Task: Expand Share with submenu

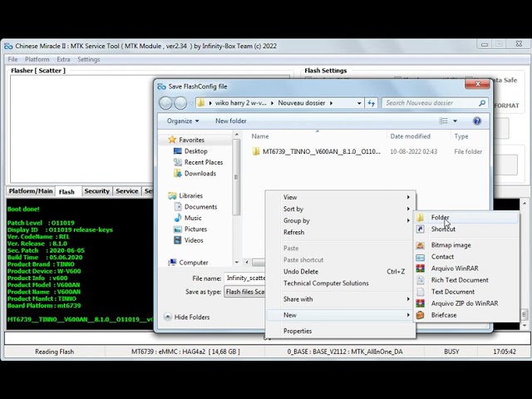Action: 340,299
